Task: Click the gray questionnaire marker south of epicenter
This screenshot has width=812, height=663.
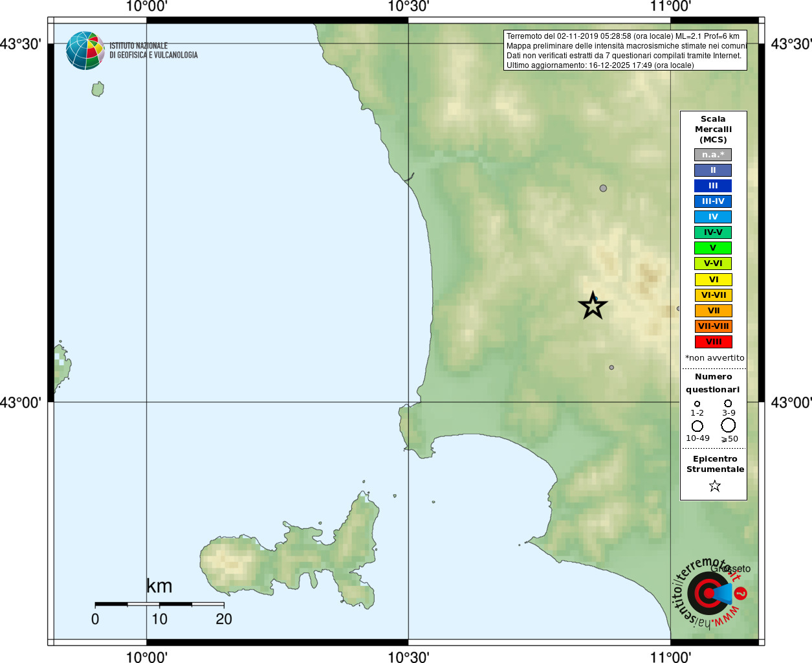Action: [x=611, y=367]
